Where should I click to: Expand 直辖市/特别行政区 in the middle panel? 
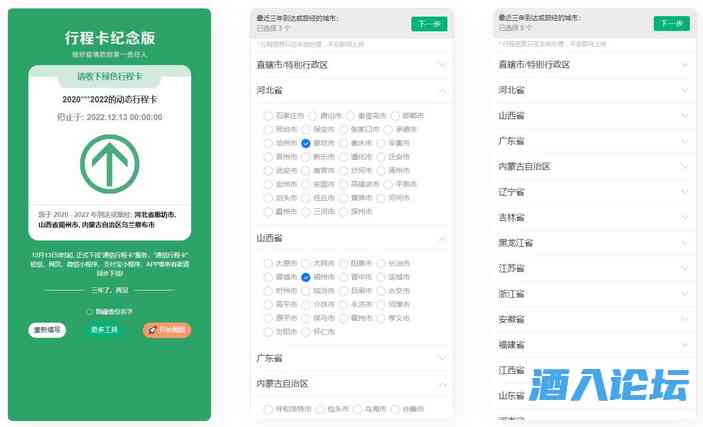(442, 64)
